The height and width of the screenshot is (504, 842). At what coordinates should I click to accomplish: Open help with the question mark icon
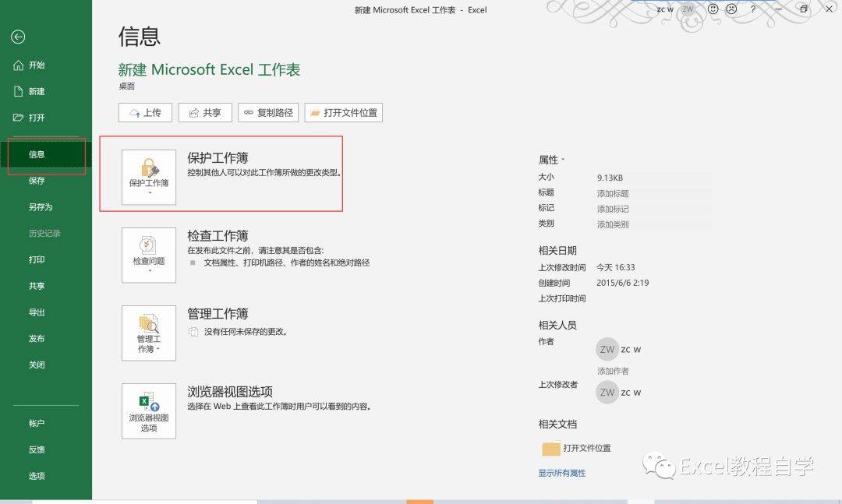753,9
